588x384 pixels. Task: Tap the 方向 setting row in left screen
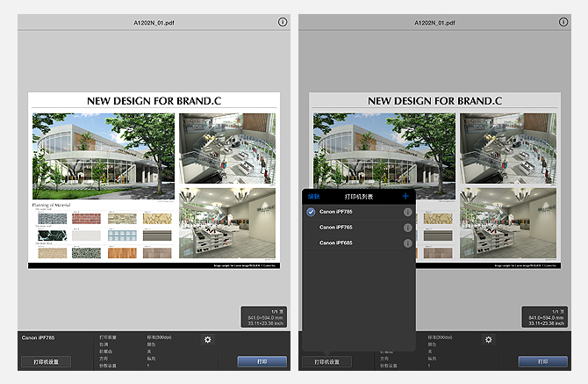(140, 359)
